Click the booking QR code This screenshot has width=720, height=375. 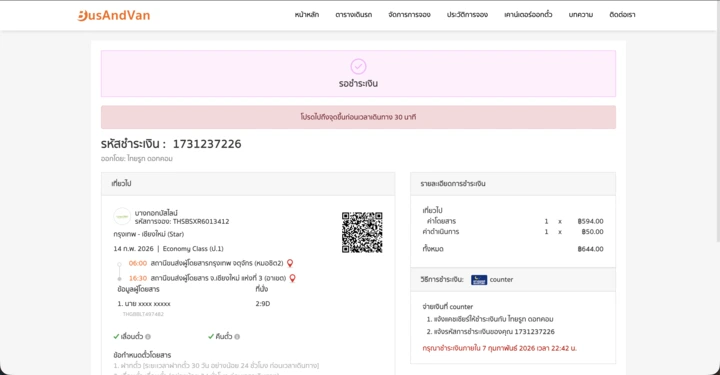coord(362,232)
